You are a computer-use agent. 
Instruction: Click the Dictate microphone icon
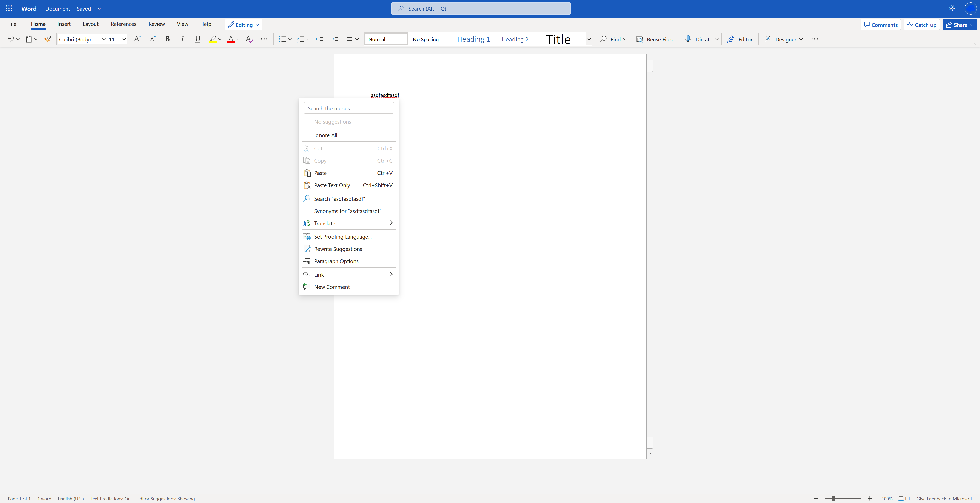click(x=688, y=39)
